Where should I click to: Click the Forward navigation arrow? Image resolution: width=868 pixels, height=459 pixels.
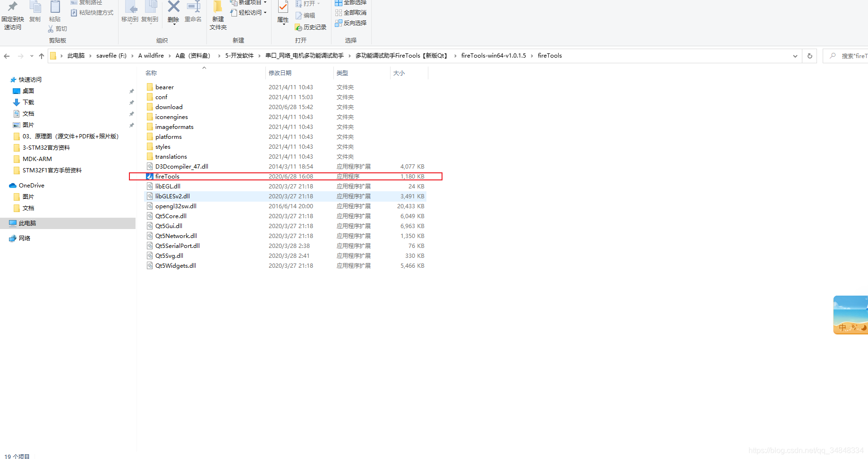[x=20, y=56]
